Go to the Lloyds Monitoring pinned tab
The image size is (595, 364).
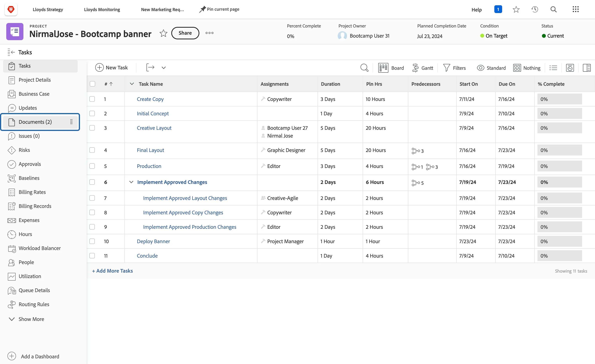(102, 9)
